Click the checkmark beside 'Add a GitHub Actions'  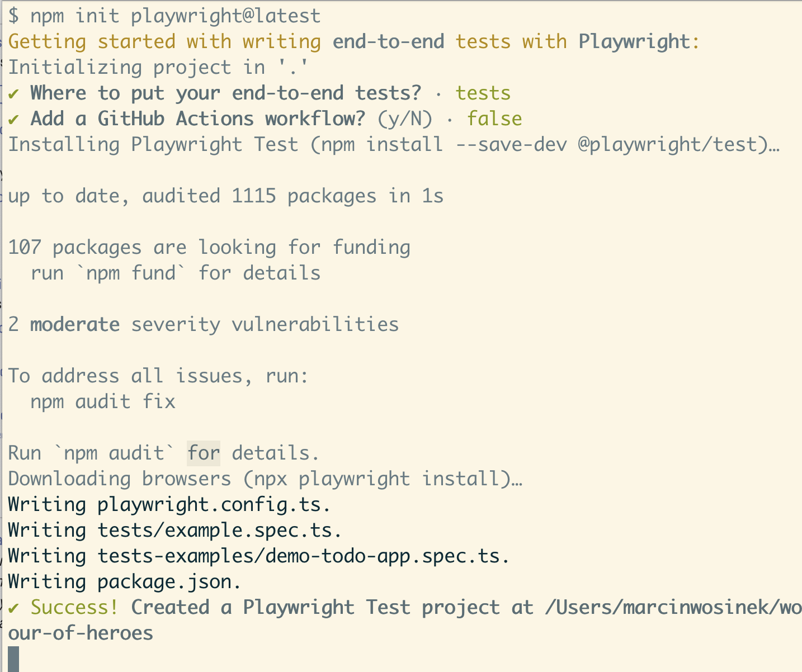(14, 119)
